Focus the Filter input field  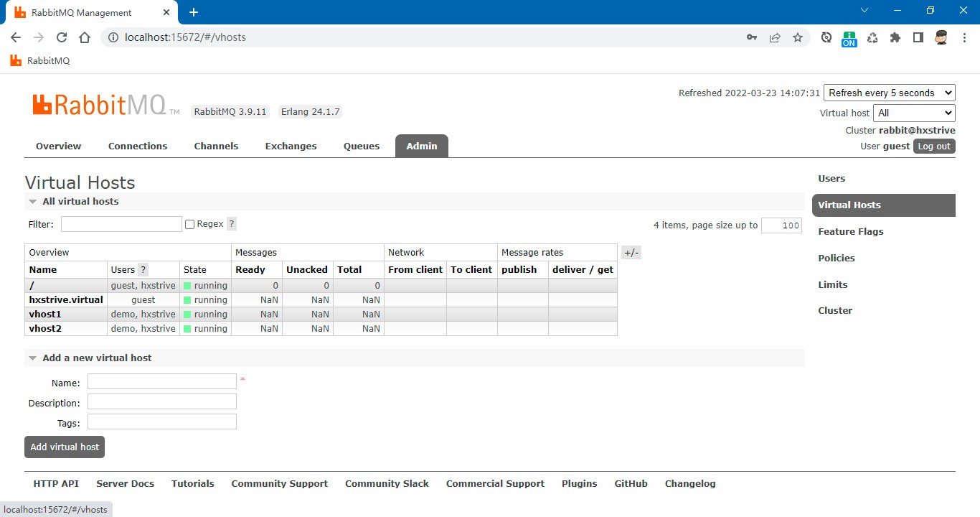pyautogui.click(x=121, y=224)
